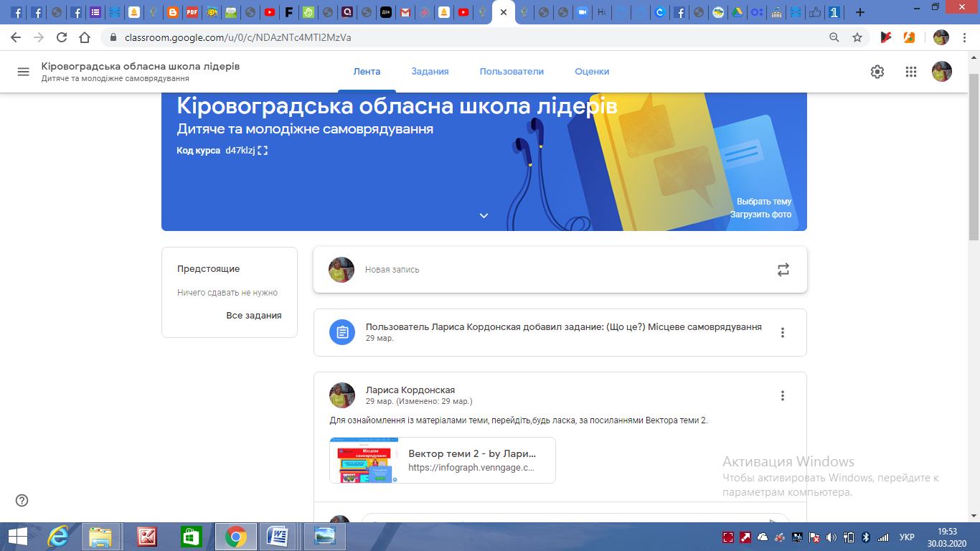Open the help question mark icon
The height and width of the screenshot is (551, 980).
point(22,501)
